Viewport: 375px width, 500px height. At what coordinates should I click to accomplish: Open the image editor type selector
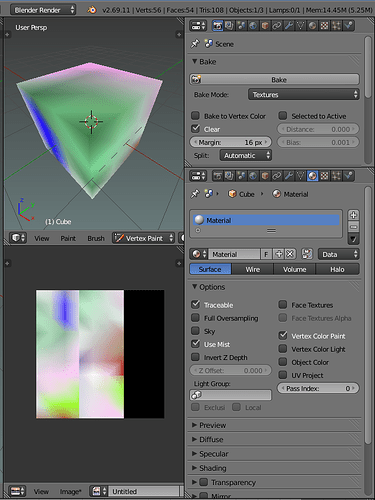click(x=18, y=491)
